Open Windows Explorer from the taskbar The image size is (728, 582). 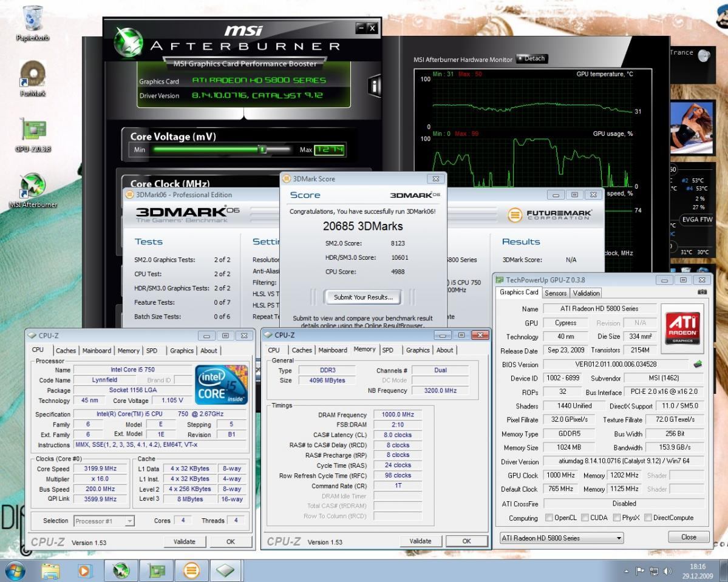coord(50,570)
